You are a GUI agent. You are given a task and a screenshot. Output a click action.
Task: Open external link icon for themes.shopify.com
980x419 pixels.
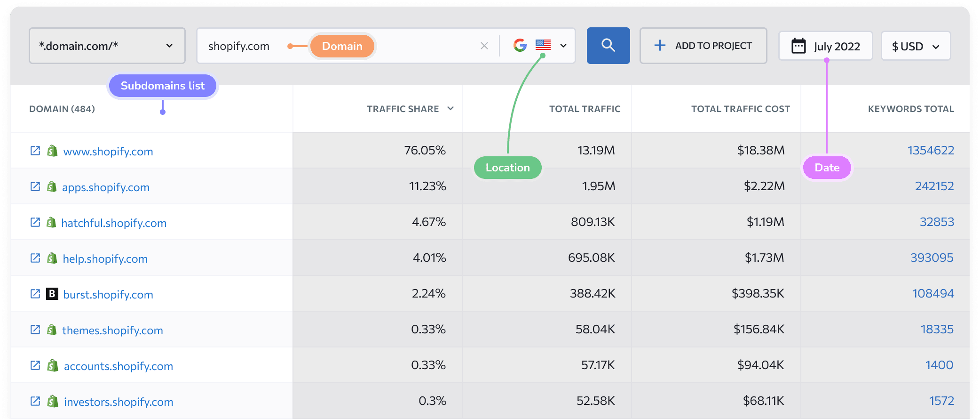click(35, 330)
